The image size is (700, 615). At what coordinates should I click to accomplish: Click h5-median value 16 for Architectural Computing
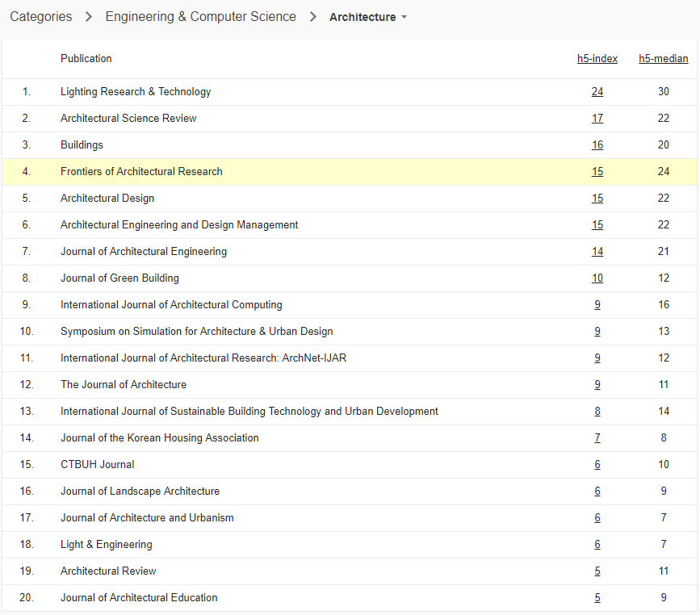tap(664, 305)
